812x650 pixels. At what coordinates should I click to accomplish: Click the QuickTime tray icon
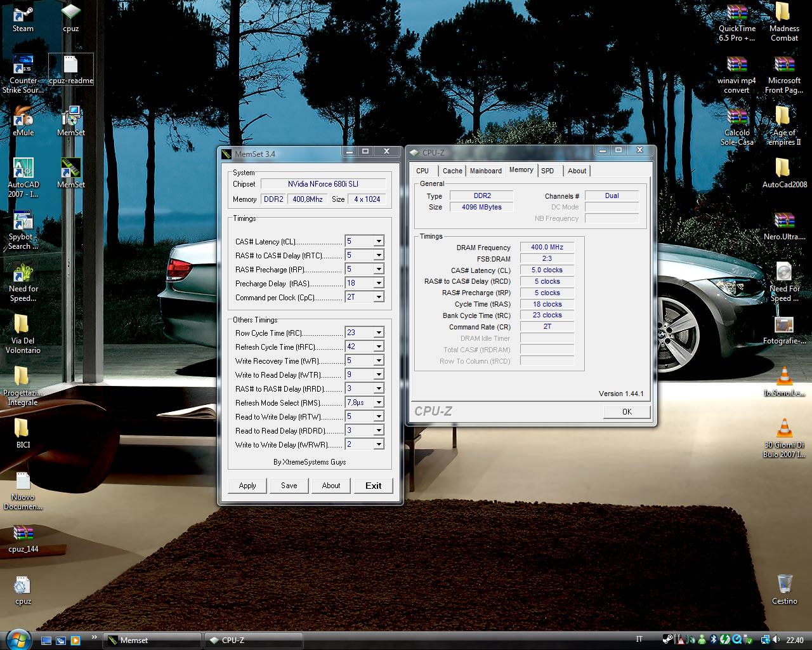[x=737, y=640]
